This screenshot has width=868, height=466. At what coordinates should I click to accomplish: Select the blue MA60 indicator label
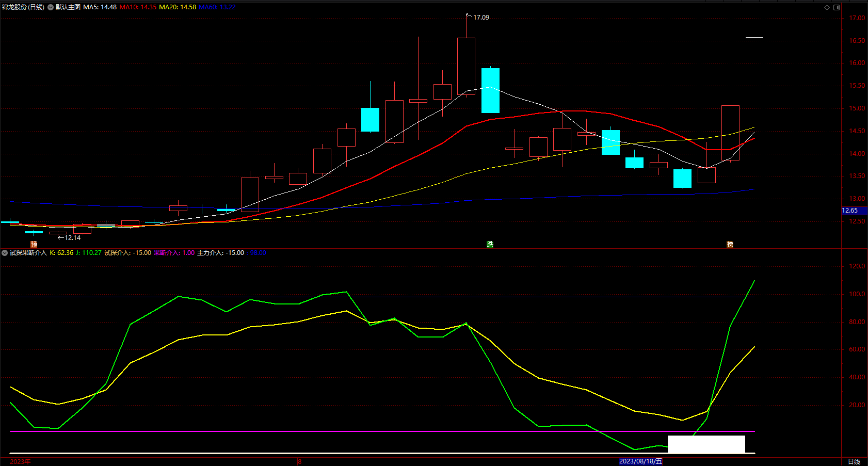tap(217, 7)
